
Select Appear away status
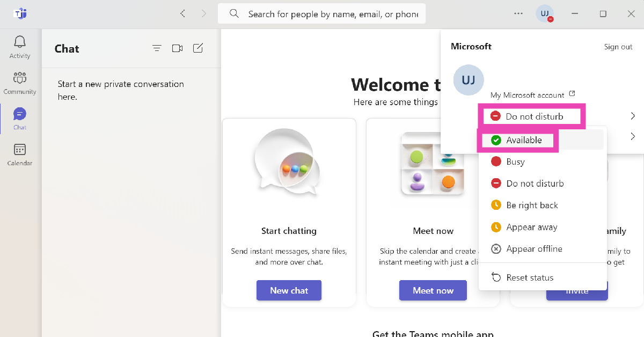point(531,227)
